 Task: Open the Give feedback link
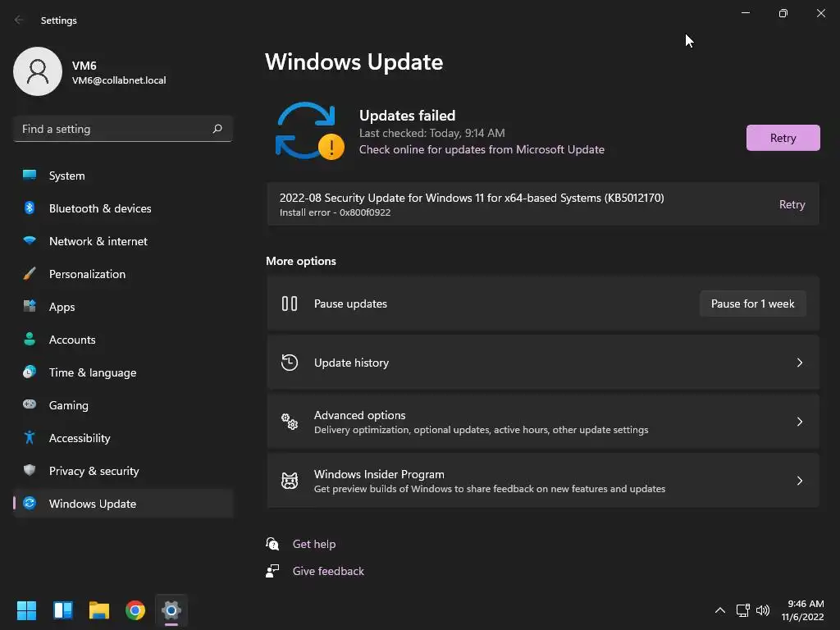(328, 571)
